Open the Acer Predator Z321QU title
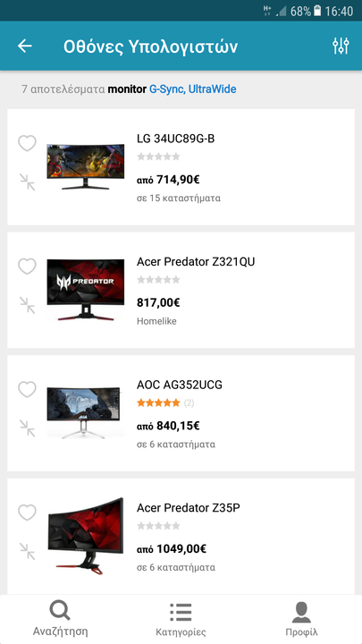362x644 pixels. coord(196,261)
